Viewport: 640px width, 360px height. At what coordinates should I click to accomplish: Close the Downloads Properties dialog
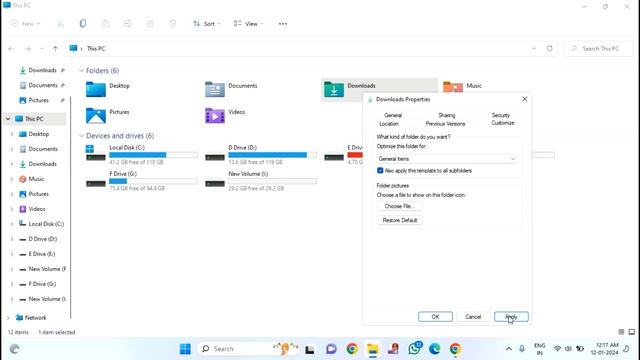tap(524, 99)
